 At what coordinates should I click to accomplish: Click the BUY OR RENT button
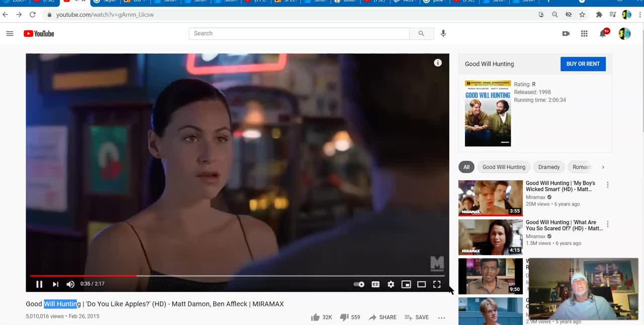click(583, 64)
